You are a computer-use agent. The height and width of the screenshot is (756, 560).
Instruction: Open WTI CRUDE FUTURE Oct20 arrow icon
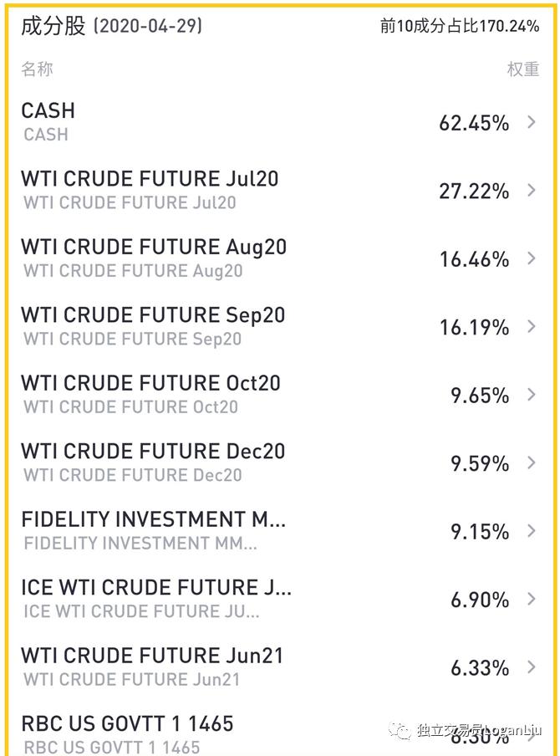pyautogui.click(x=532, y=395)
